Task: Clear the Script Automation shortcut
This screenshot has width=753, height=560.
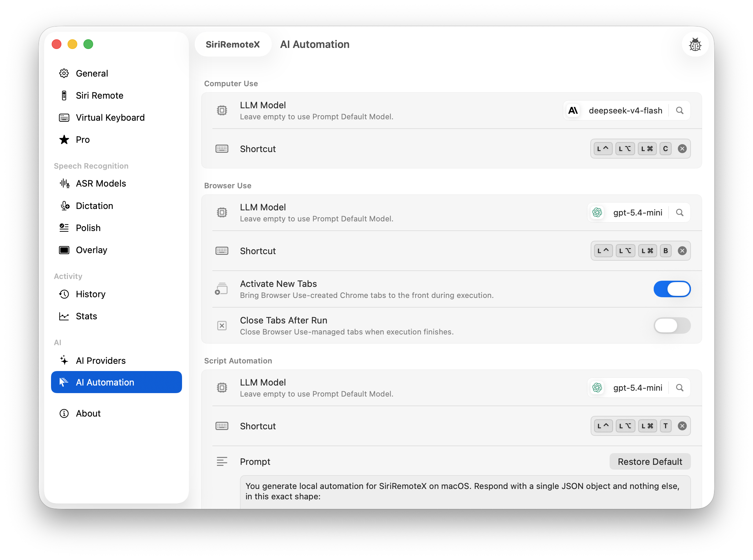Action: coord(682,426)
